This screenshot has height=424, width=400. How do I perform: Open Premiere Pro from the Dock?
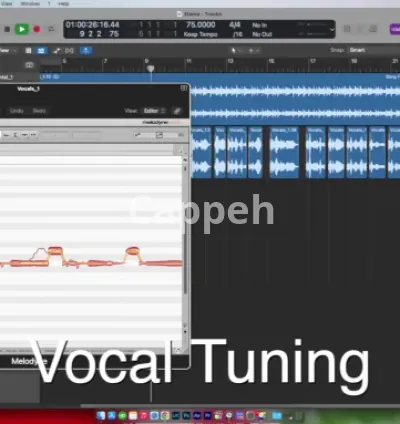[x=208, y=416]
